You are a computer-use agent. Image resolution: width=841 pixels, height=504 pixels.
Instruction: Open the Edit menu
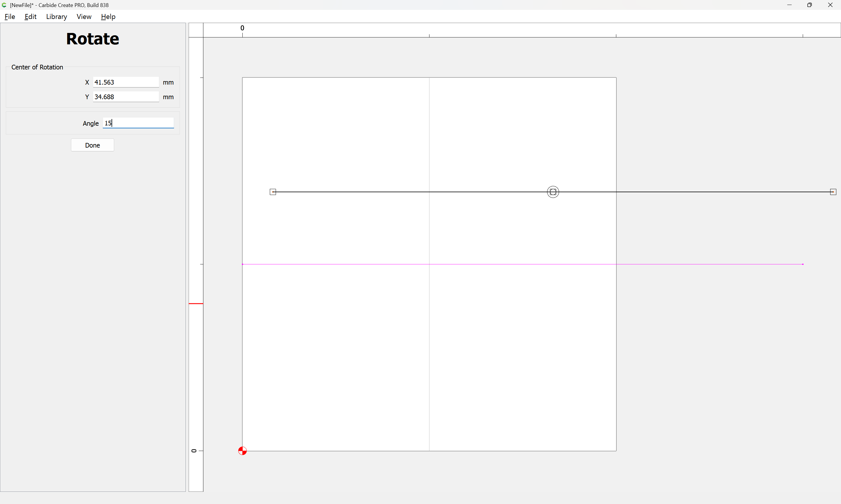point(30,17)
